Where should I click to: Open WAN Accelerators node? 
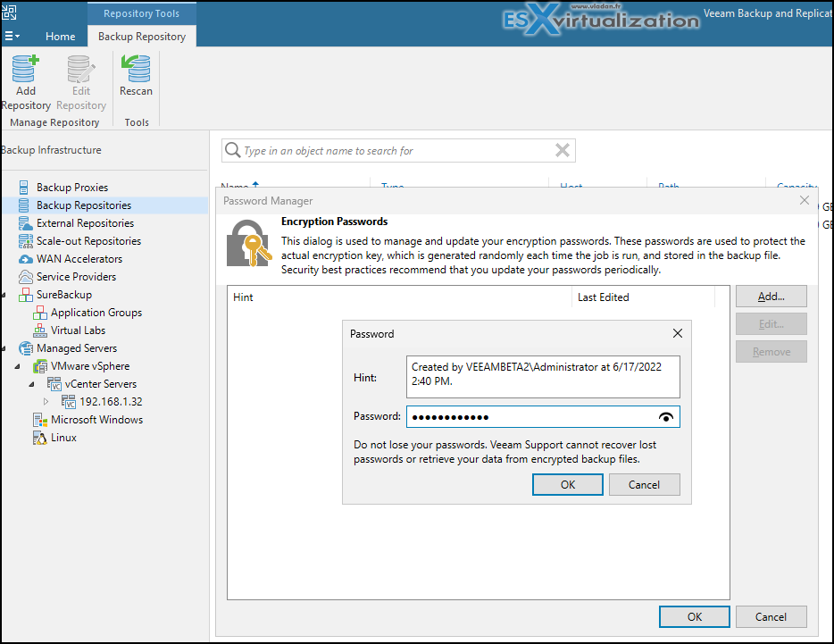pos(79,259)
